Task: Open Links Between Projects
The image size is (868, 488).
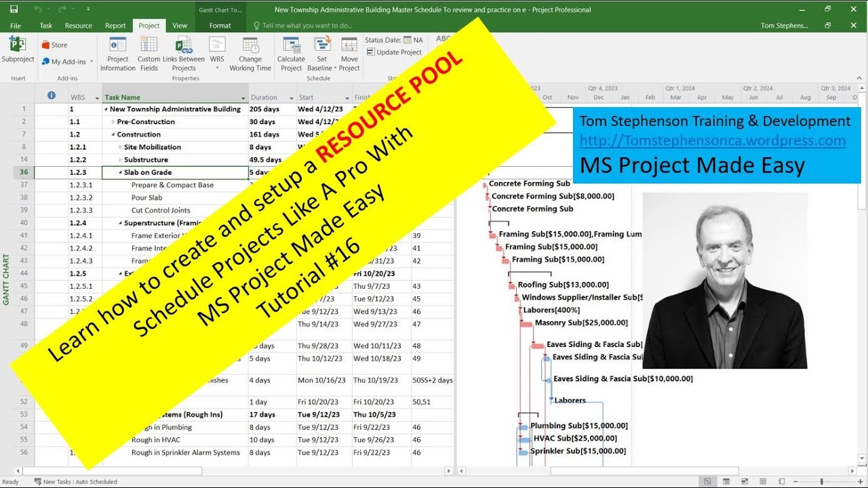Action: 184,54
